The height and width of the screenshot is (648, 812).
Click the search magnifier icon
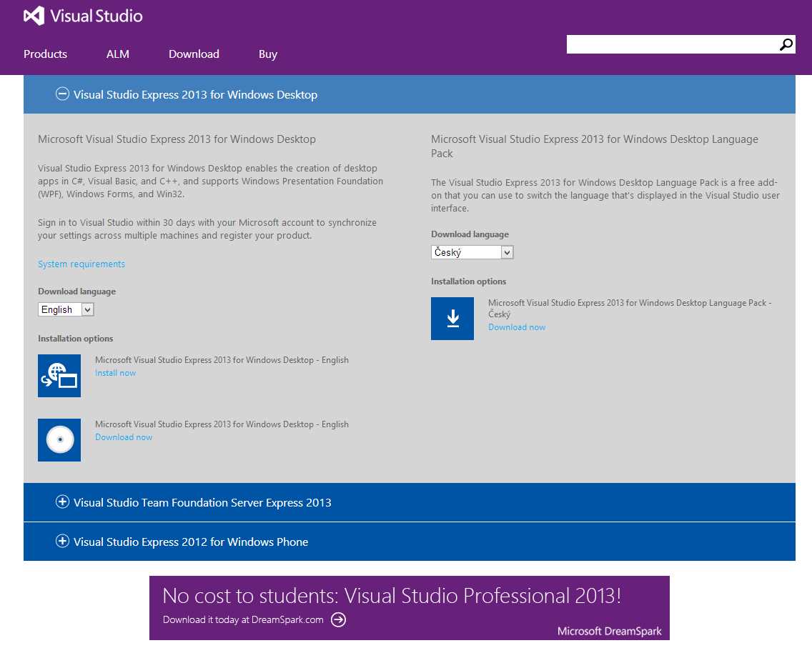pos(786,44)
